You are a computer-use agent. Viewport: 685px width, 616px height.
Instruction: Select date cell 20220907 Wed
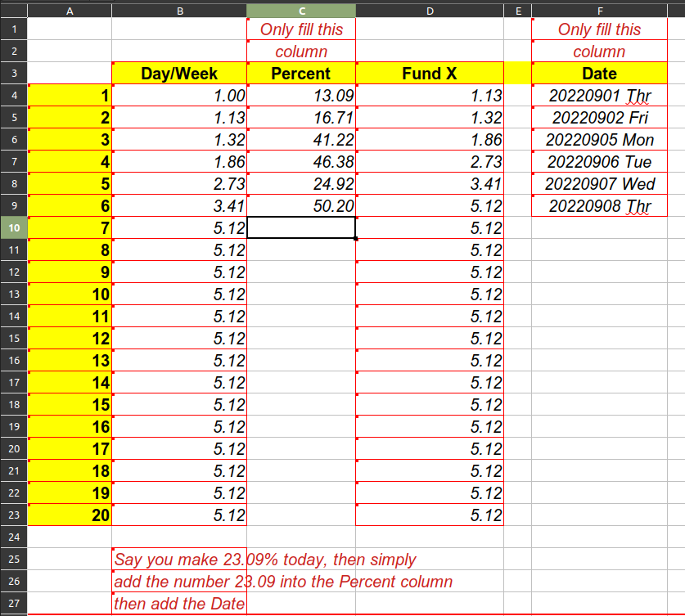[599, 183]
